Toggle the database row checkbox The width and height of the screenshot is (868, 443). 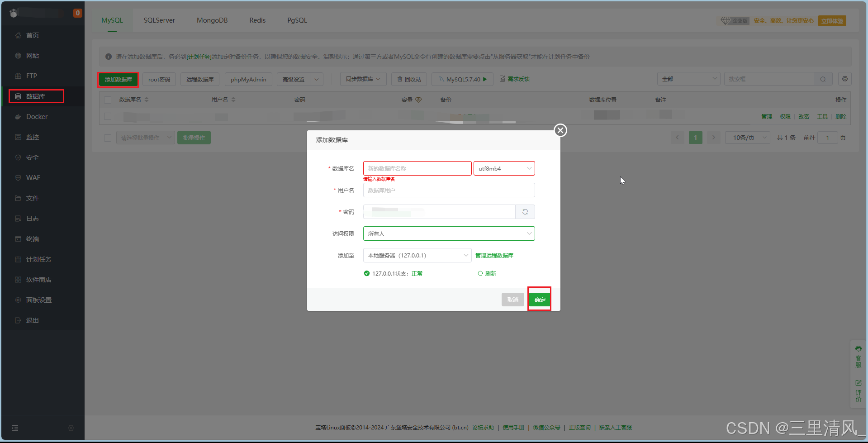point(108,116)
